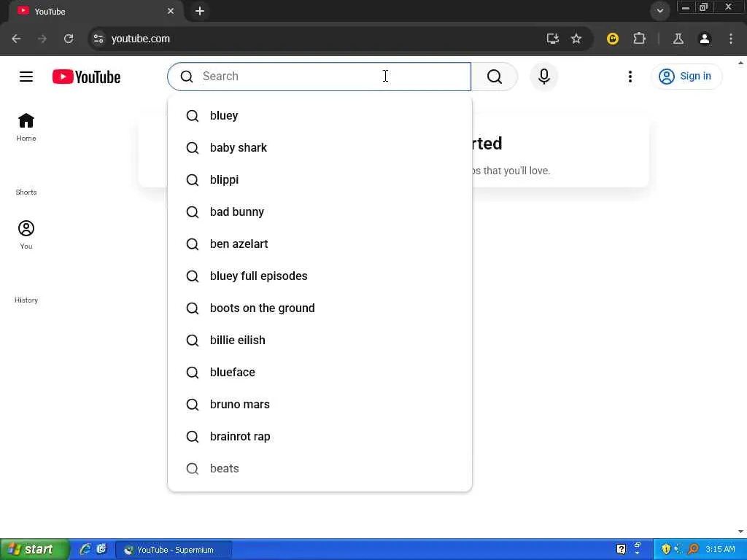Choose 'brainrot rap' suggestion
The image size is (747, 560).
coord(320,437)
